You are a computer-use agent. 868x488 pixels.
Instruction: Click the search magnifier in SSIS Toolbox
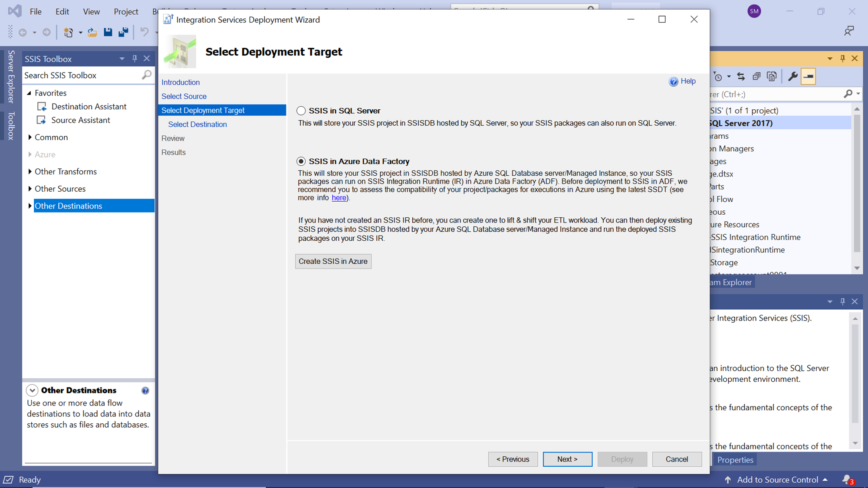pos(147,75)
